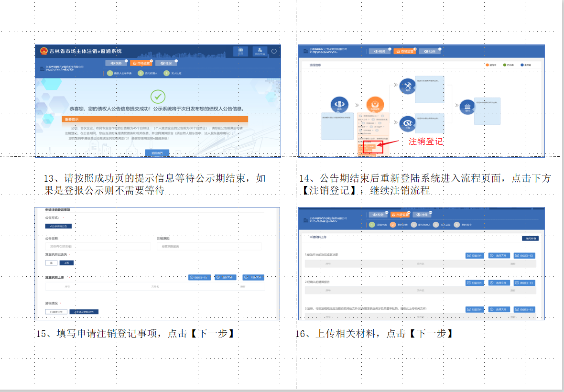Toggle the 公示系统公告 option in step 15
Viewport: 564px width, 392px height.
(58, 226)
